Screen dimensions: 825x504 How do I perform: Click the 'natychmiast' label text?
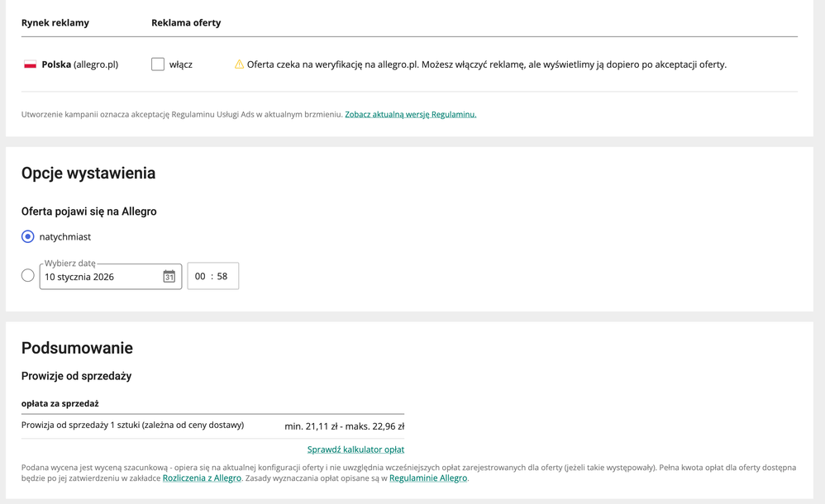click(65, 237)
